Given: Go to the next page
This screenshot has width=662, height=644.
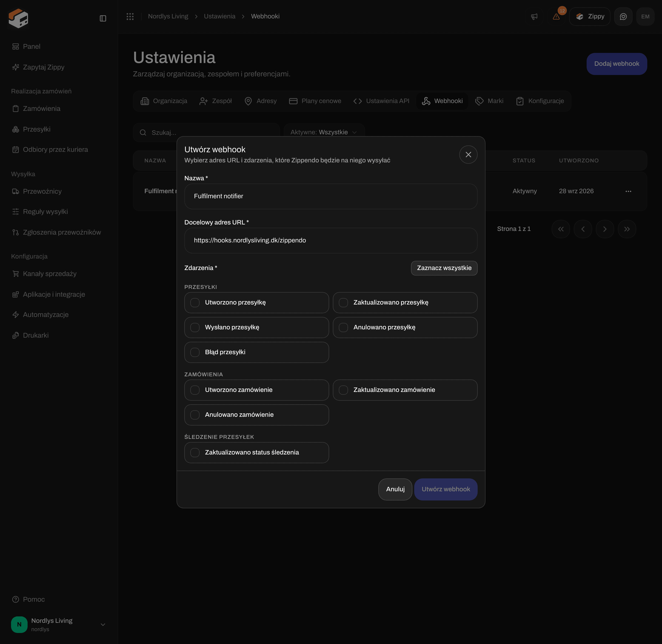Looking at the screenshot, I should coord(605,229).
